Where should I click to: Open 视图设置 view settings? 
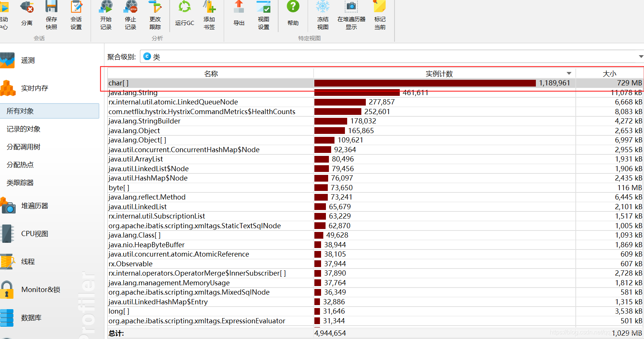point(264,7)
